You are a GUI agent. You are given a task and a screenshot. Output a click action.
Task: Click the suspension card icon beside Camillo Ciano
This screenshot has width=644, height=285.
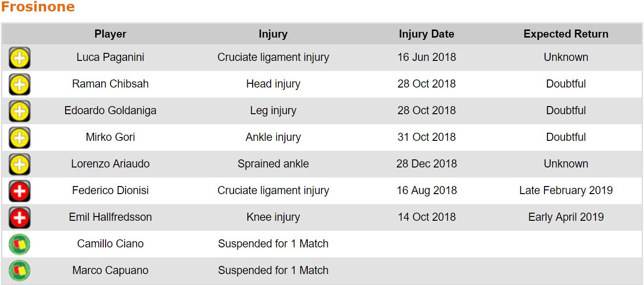point(20,245)
